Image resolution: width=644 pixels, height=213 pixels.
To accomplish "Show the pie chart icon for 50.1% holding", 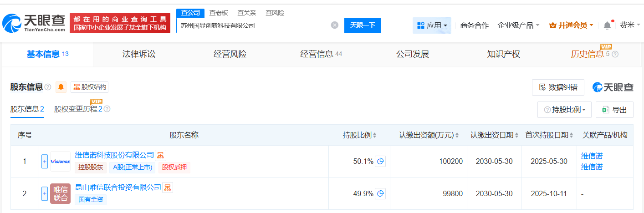I will (380, 161).
